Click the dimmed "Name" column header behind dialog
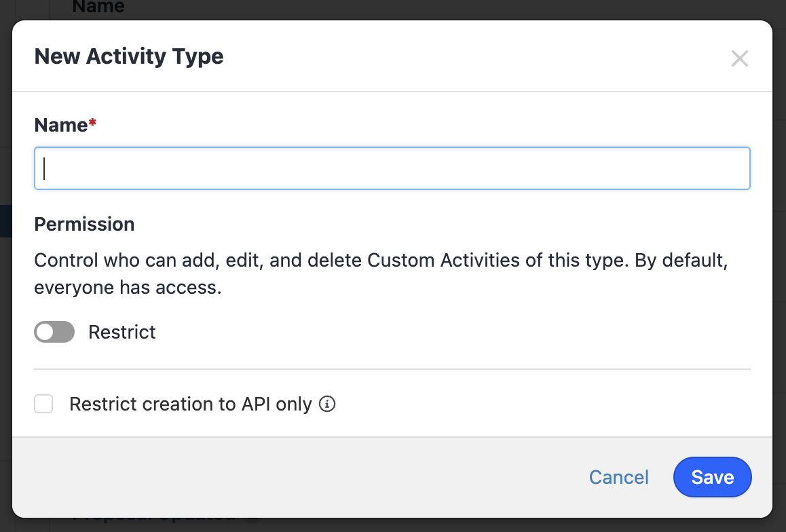 [x=98, y=7]
